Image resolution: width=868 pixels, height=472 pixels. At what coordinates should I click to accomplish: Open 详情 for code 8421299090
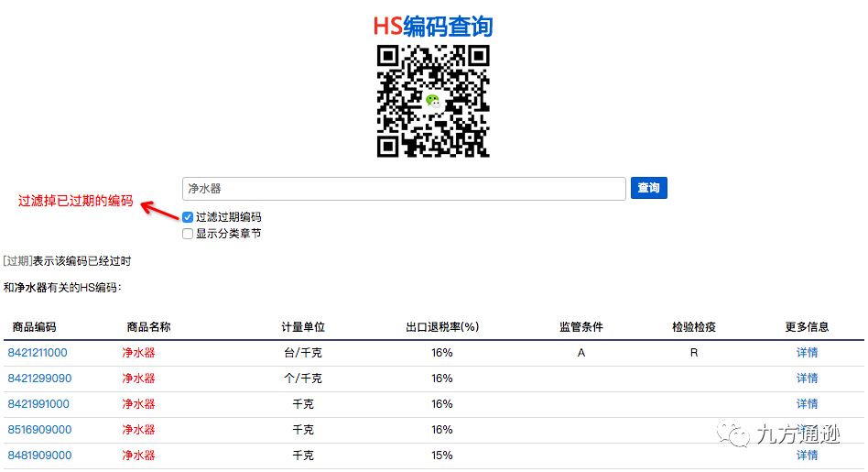tap(807, 379)
